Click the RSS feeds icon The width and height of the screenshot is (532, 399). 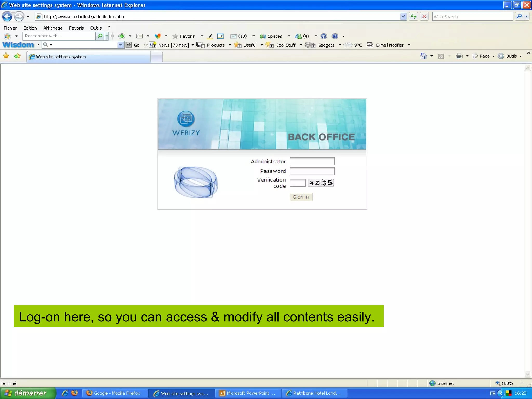441,56
